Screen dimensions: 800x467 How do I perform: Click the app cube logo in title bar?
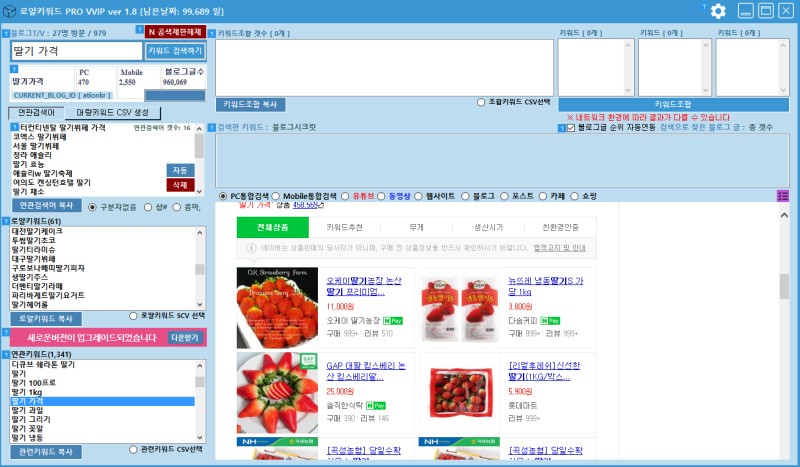(x=10, y=11)
